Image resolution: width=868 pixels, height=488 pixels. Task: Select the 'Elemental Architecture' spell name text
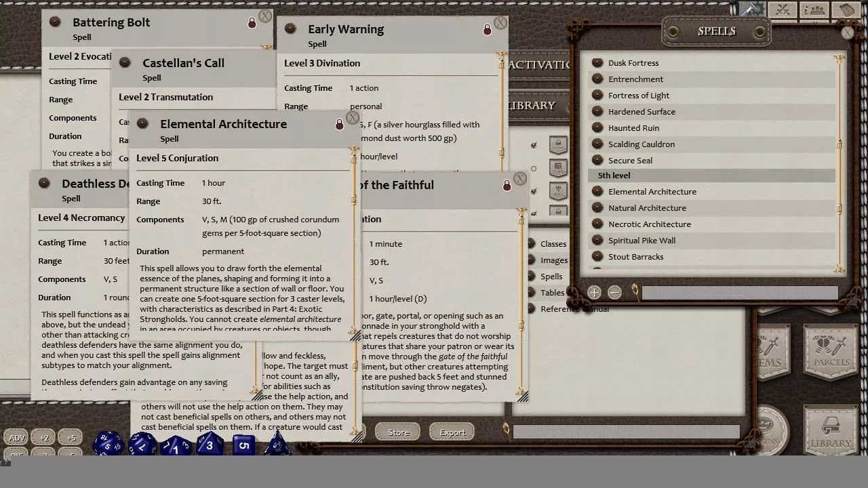[652, 192]
